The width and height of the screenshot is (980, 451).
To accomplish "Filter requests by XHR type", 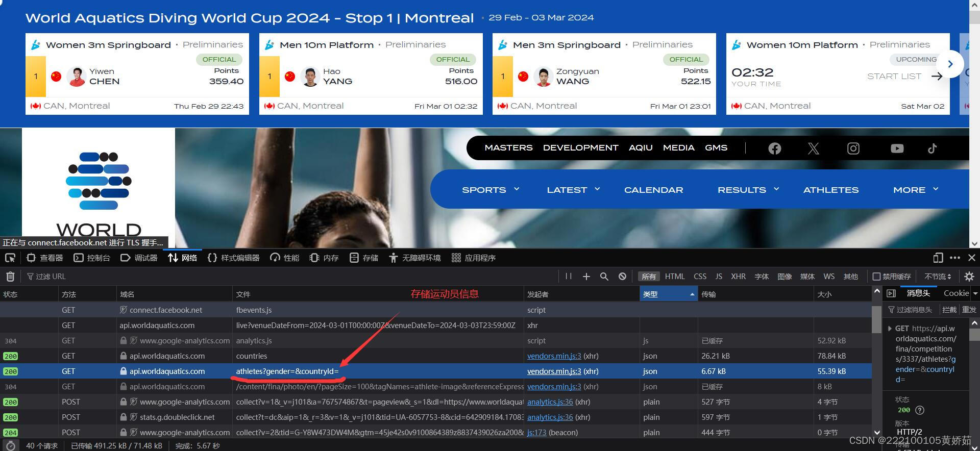I will (x=738, y=277).
